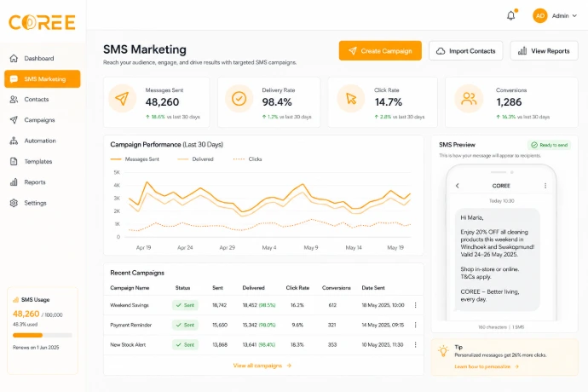This screenshot has width=588, height=392.
Task: Click Create Campaign button
Action: point(380,50)
